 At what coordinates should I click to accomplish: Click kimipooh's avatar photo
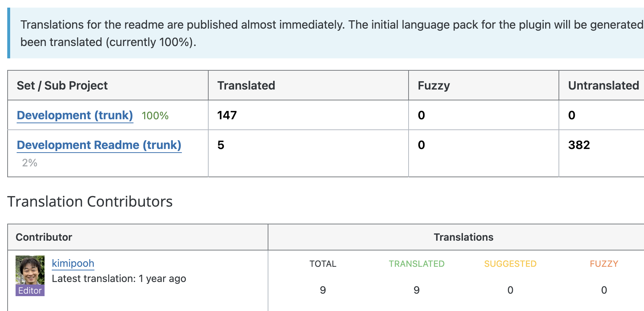pyautogui.click(x=30, y=270)
